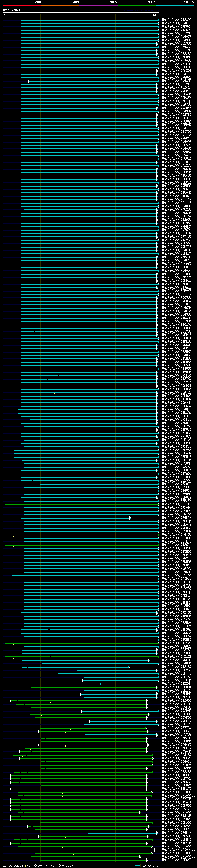Click the UniRef100_Q56WN1 label
This screenshot has width=197, height=868.
click(x=177, y=57)
